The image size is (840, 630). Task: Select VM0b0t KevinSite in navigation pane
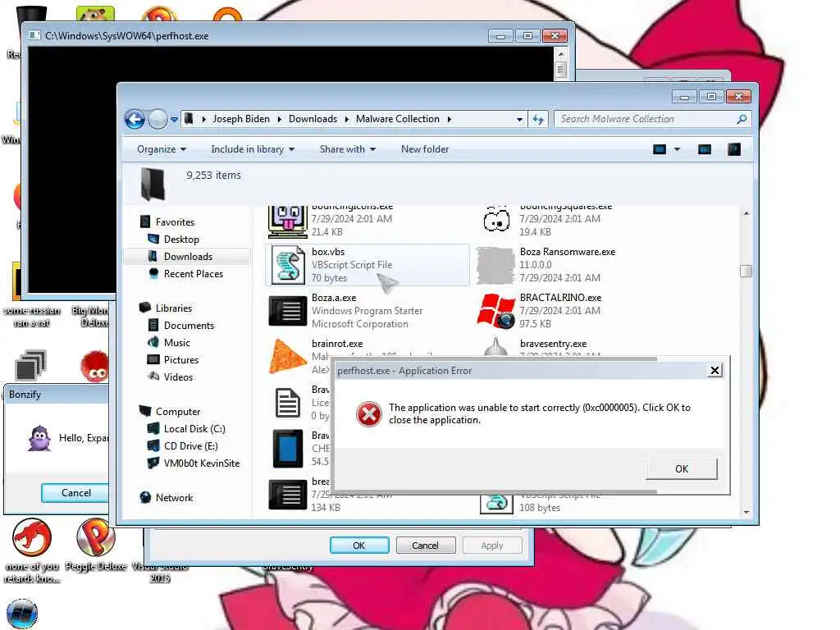202,463
